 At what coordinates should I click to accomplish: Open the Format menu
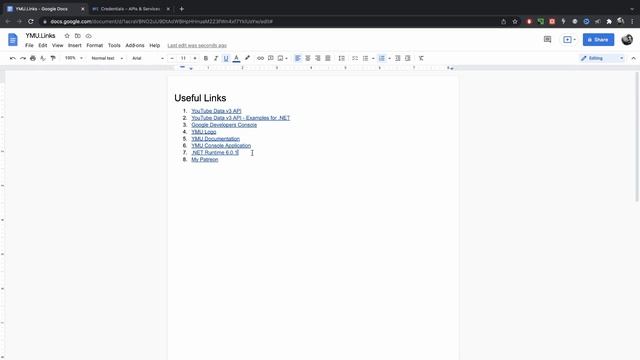click(95, 45)
